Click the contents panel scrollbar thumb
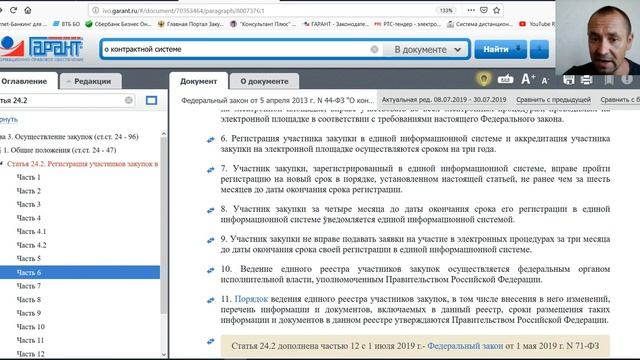 [x=164, y=225]
